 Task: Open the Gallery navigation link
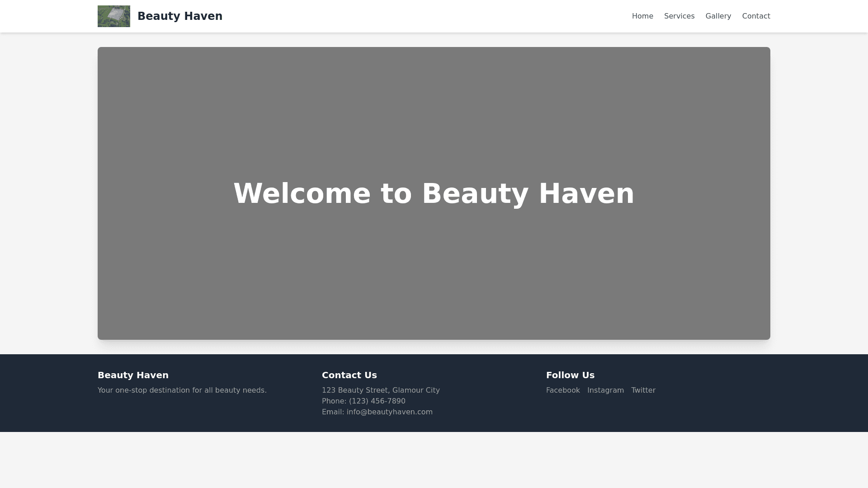(x=718, y=16)
